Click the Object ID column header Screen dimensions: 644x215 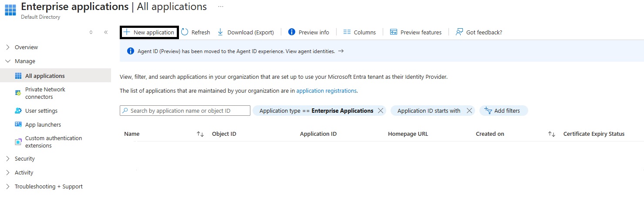coord(224,134)
